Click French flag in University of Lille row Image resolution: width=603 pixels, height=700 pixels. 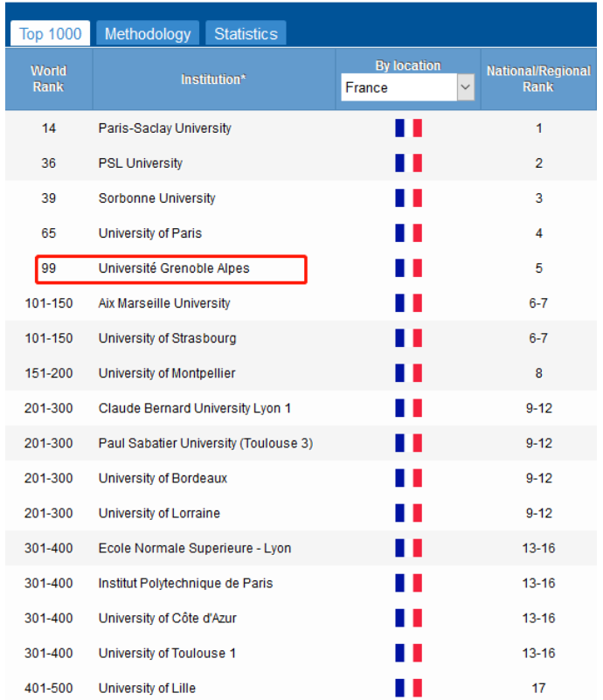[408, 688]
